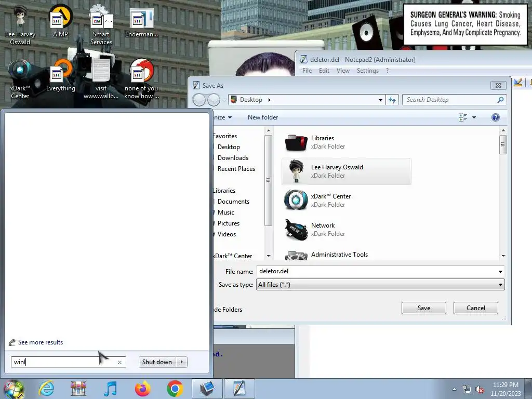Open the Organize dropdown menu
The width and height of the screenshot is (532, 399).
(x=222, y=117)
